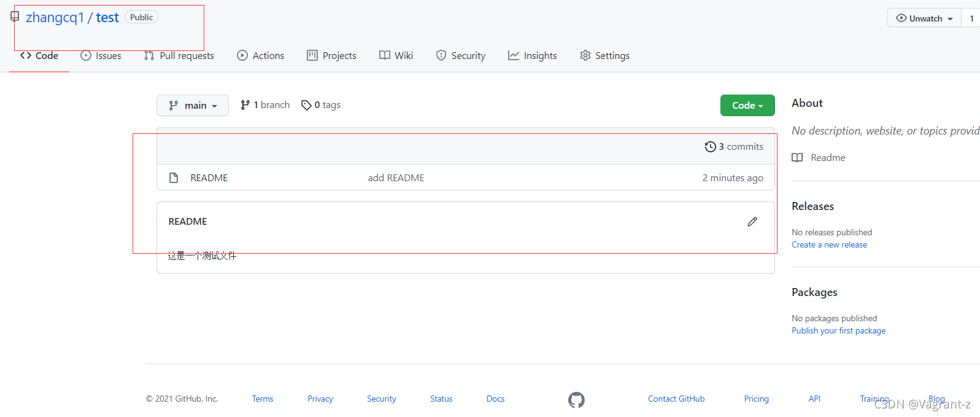View the 3 commits history link

coord(734,147)
